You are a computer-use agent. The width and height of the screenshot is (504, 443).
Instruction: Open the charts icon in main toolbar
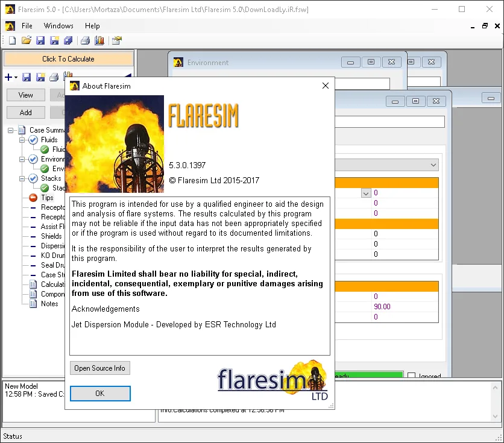99,40
